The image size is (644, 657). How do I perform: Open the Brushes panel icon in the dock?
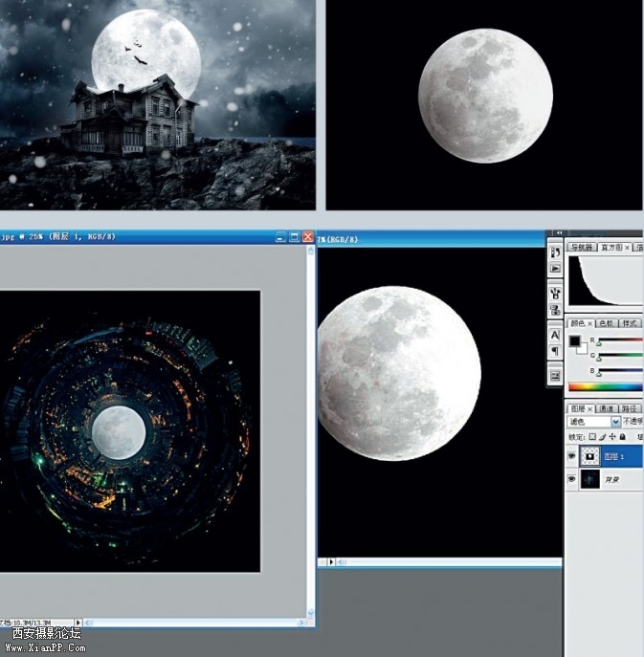(x=555, y=293)
